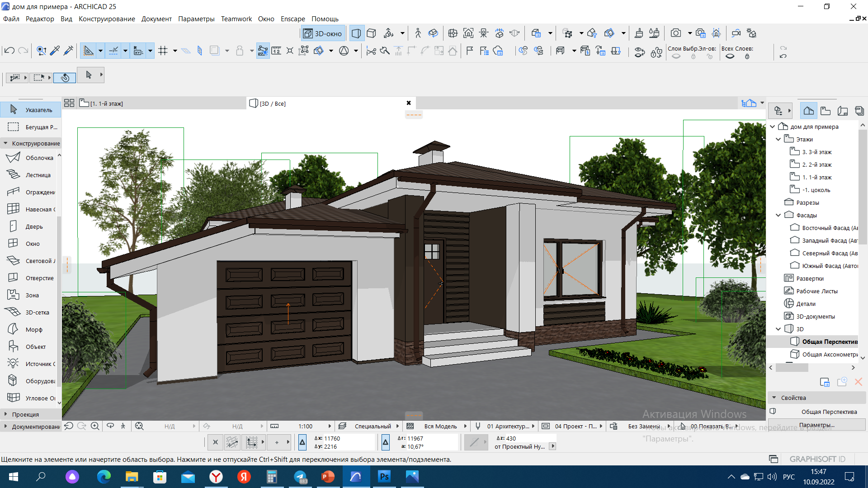Collapse the Этажи tree folder

[778, 139]
